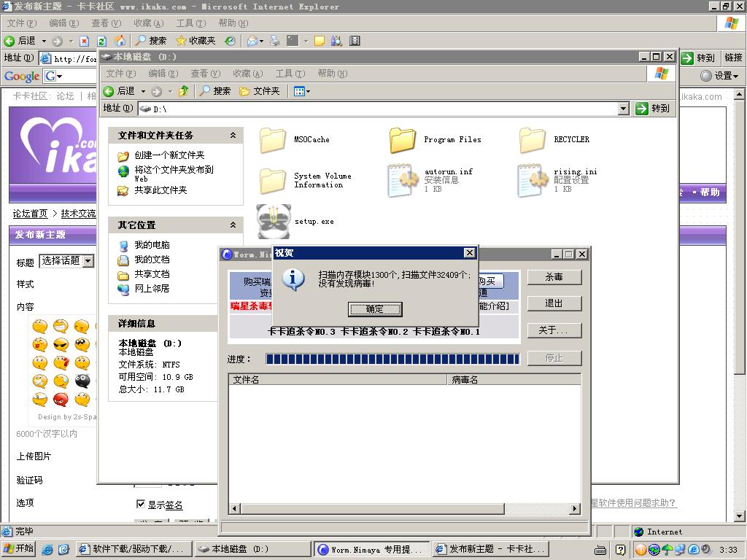The height and width of the screenshot is (560, 747).
Task: Click 论坛首页 breadcrumb link
Action: pos(30,214)
